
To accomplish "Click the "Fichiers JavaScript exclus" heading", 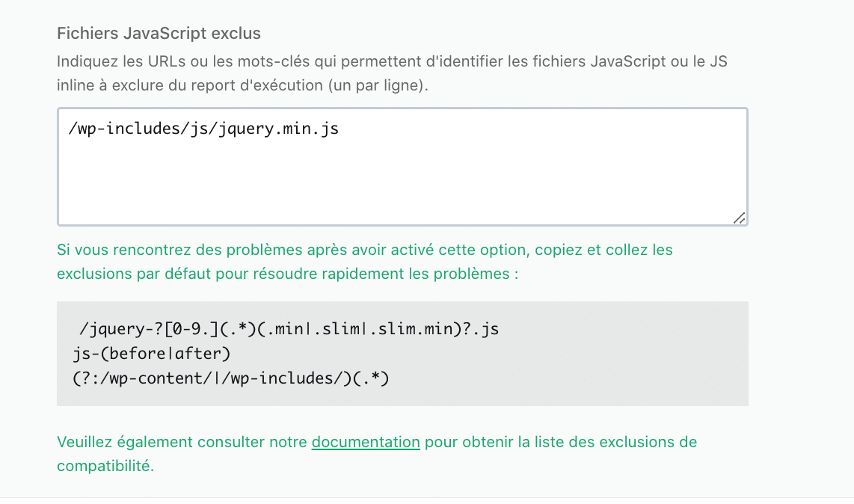I will 159,34.
